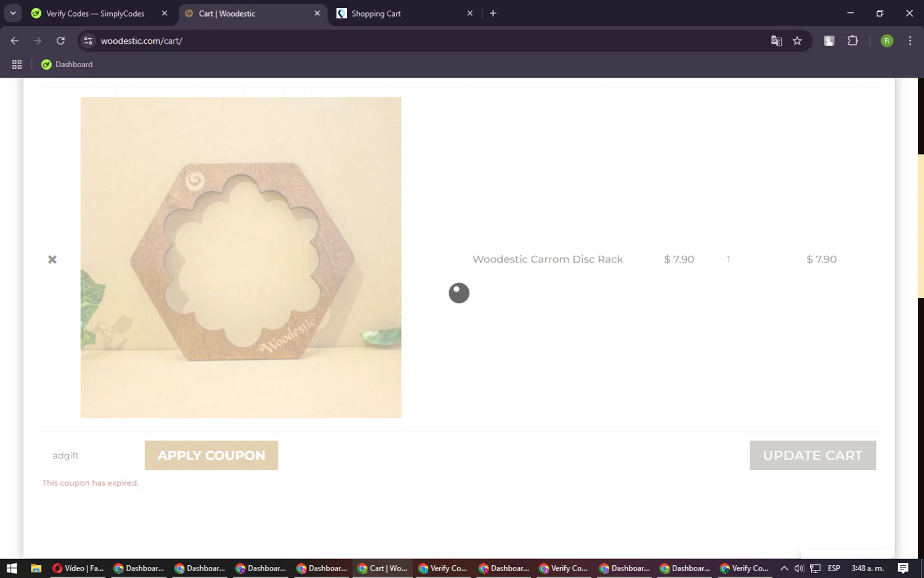Open a new browser tab
924x578 pixels.
(493, 14)
